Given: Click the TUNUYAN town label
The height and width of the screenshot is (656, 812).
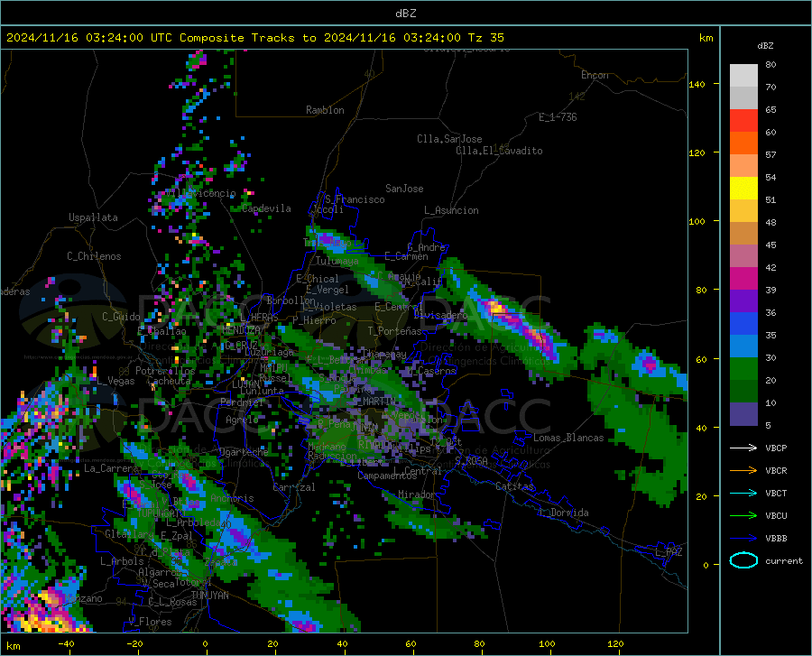Looking at the screenshot, I should 209,596.
